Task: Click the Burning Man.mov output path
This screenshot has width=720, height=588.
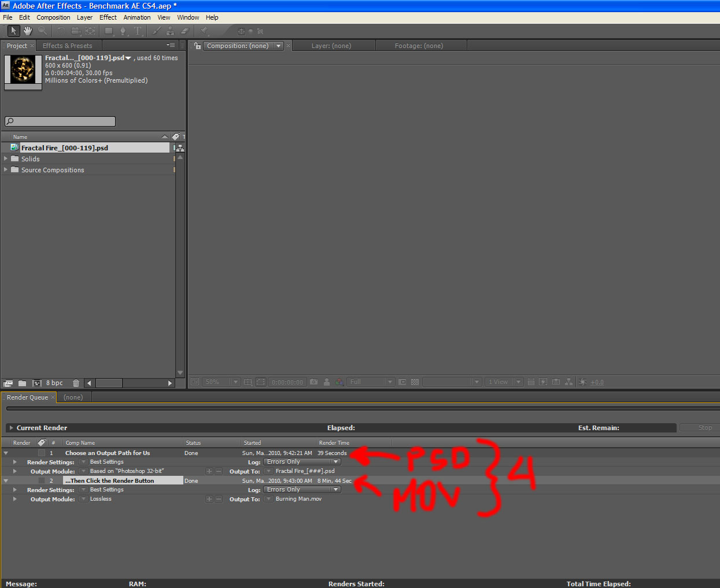Action: coord(298,499)
